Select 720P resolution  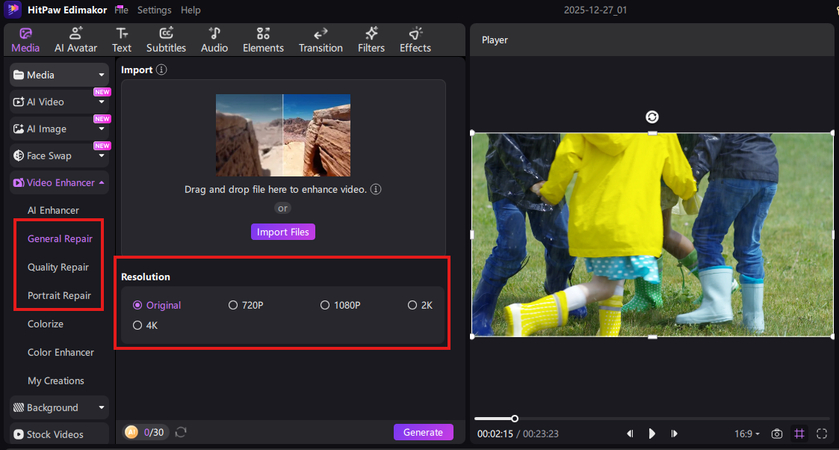(x=246, y=305)
